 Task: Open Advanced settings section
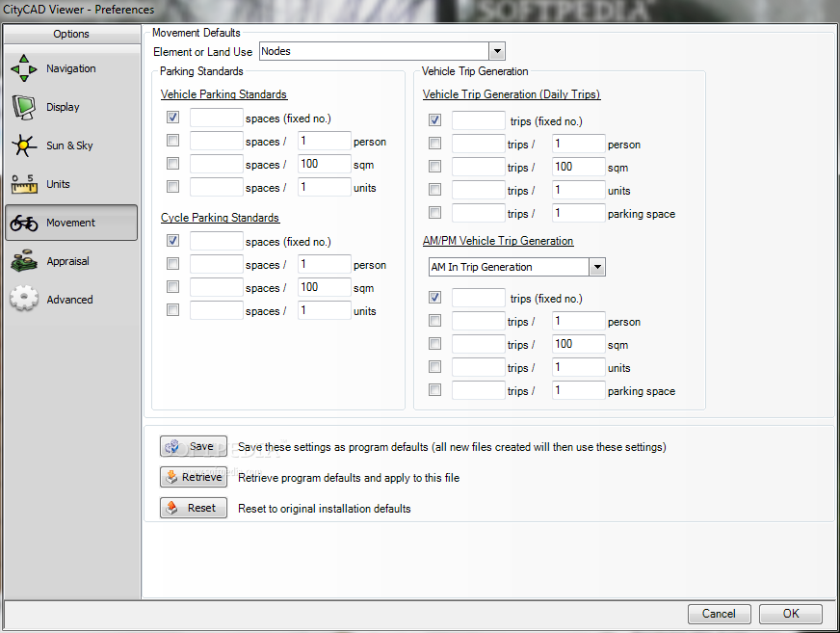70,299
